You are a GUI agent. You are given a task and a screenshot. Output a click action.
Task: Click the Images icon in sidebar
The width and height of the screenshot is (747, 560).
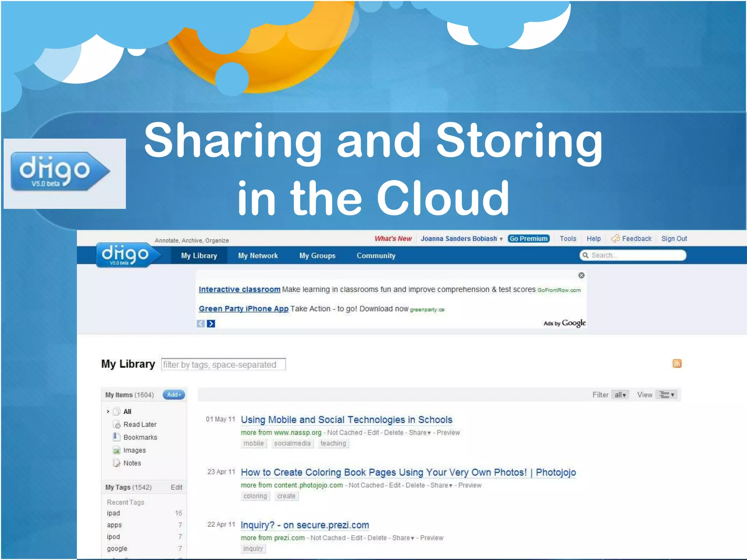click(117, 450)
